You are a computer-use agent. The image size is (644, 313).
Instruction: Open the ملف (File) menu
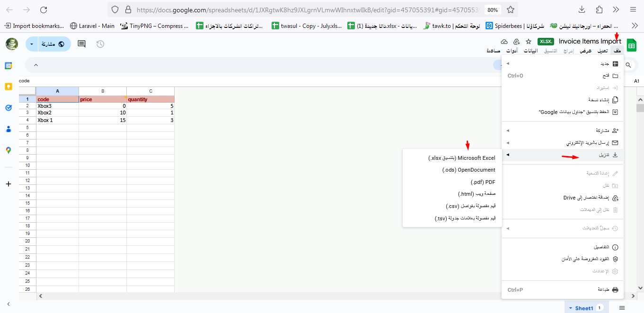coord(616,51)
